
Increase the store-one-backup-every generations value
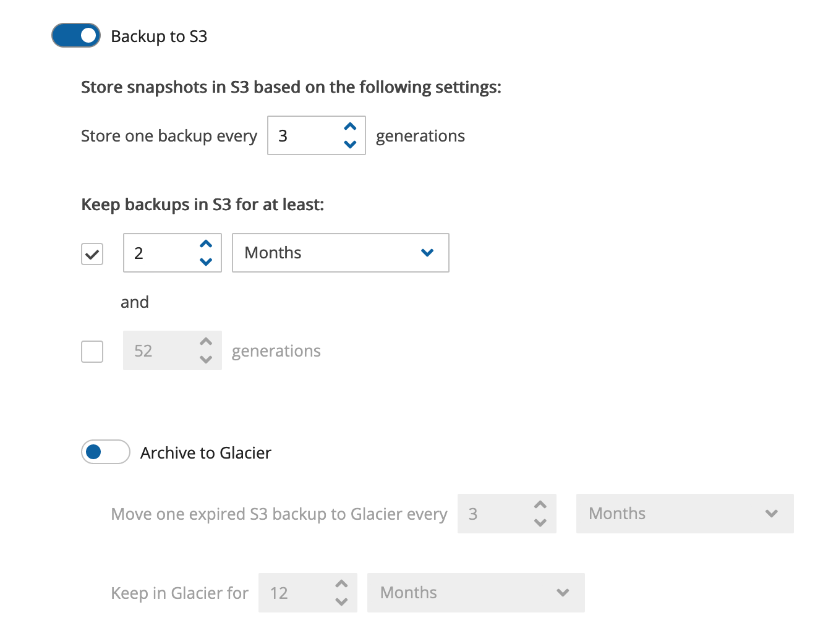pyautogui.click(x=350, y=127)
